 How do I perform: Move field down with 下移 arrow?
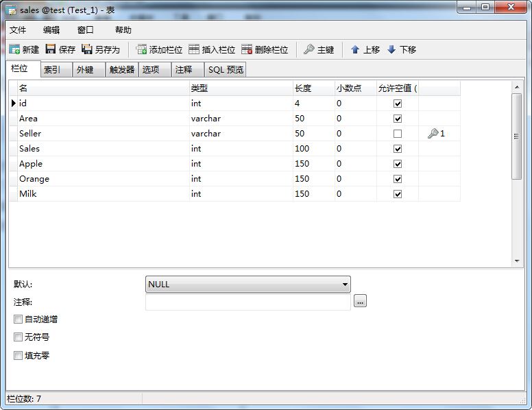pos(391,49)
